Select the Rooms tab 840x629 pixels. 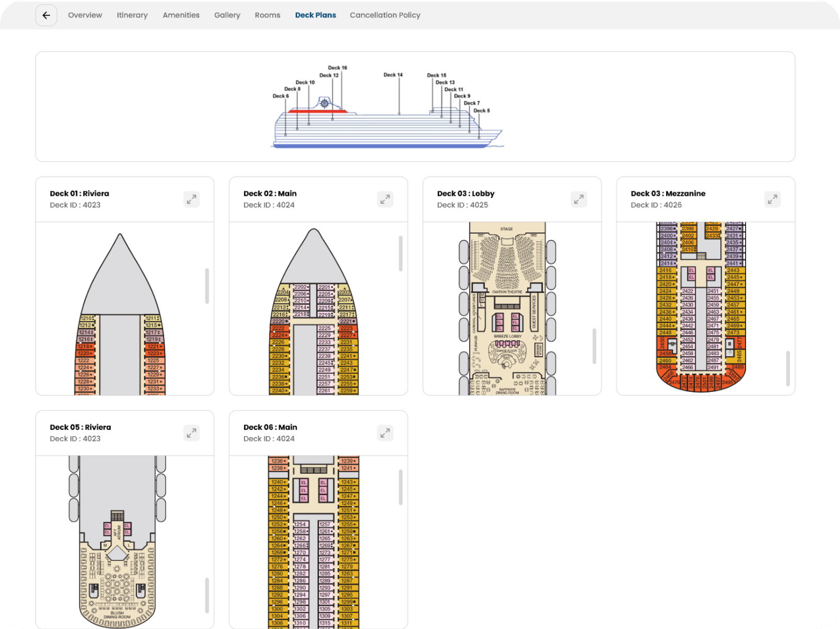[267, 15]
